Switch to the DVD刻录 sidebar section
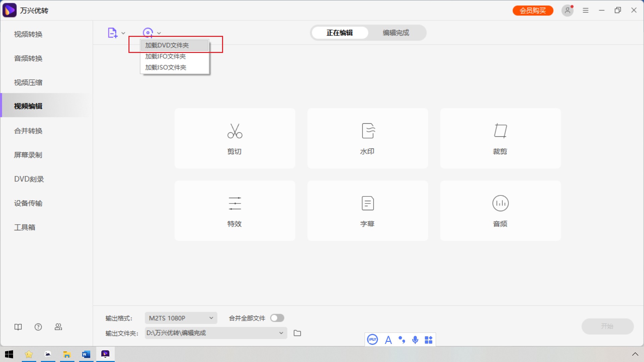Viewport: 644px width, 362px height. tap(29, 179)
